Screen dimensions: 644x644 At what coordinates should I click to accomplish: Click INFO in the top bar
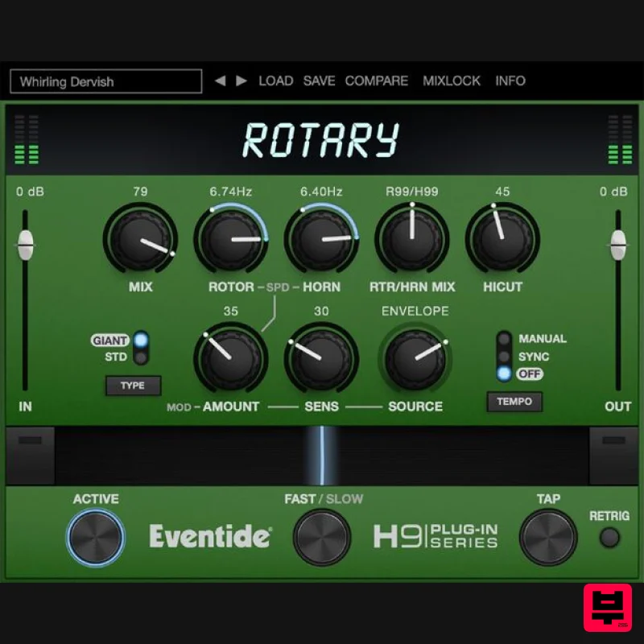pyautogui.click(x=510, y=80)
